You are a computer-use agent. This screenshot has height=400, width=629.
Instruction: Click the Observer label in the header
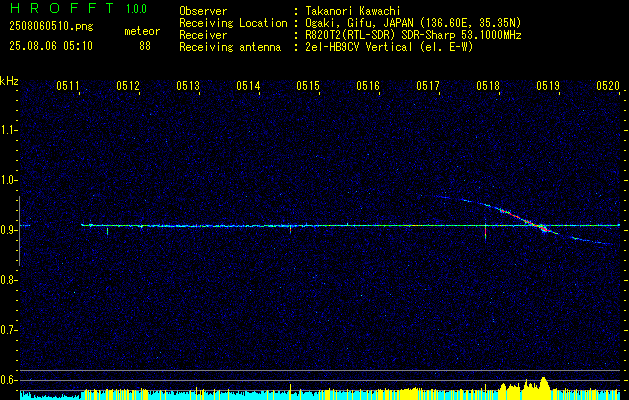[x=203, y=11]
